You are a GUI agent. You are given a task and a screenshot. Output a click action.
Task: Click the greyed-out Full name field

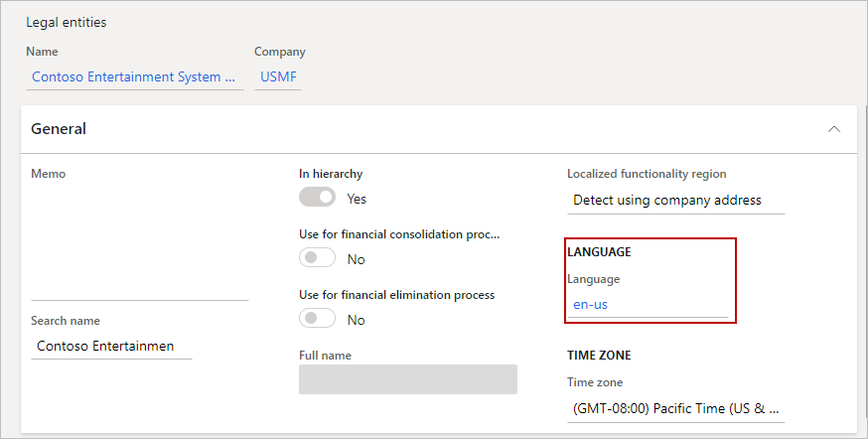point(407,379)
